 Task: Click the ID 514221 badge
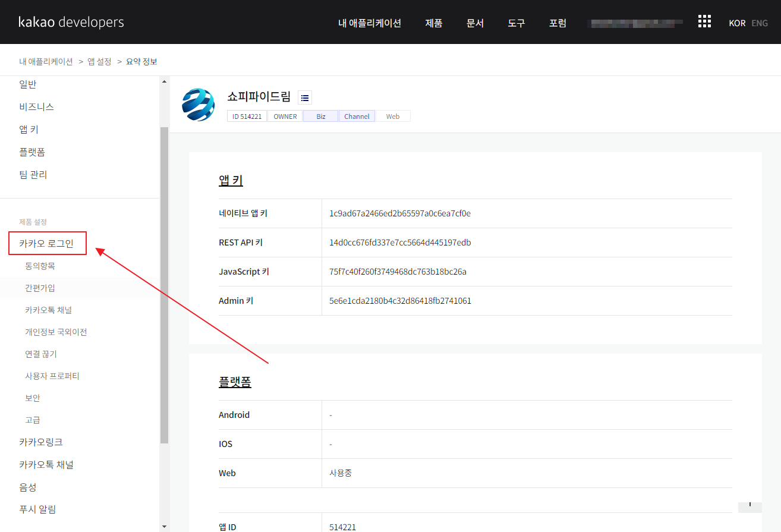tap(247, 117)
